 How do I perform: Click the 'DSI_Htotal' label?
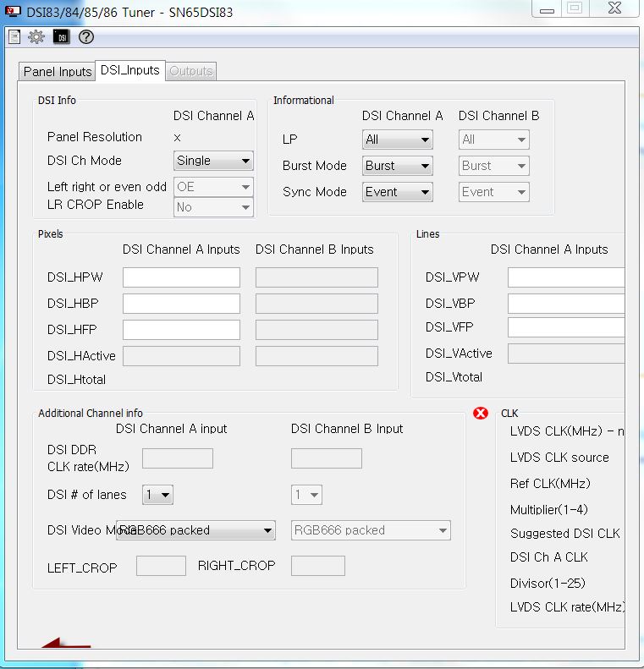(76, 379)
